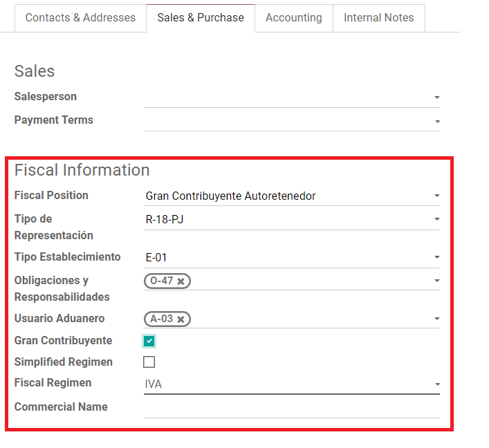Go to Internal Notes tab
The height and width of the screenshot is (448, 489).
click(378, 18)
